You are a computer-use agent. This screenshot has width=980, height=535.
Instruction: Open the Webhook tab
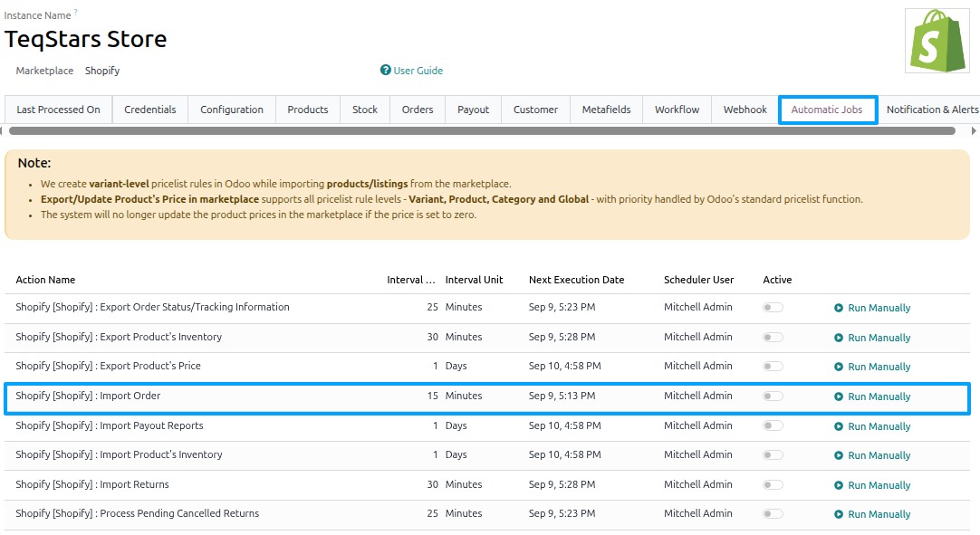(745, 110)
